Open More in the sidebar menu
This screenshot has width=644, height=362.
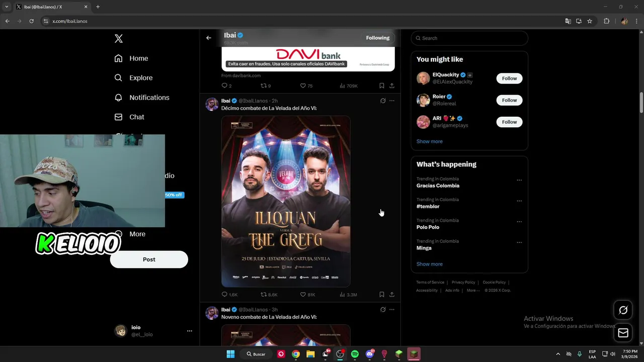tap(130, 234)
